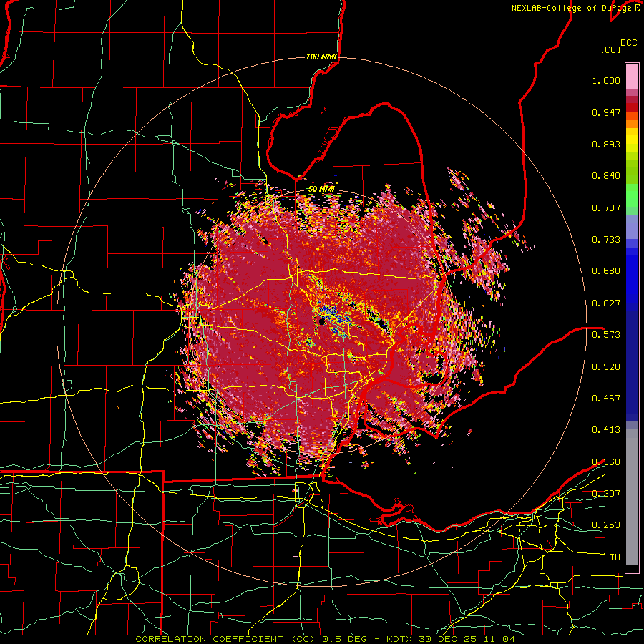Screen dimensions: 644x644
Task: Select the 0.893 legend value
Action: [x=606, y=144]
